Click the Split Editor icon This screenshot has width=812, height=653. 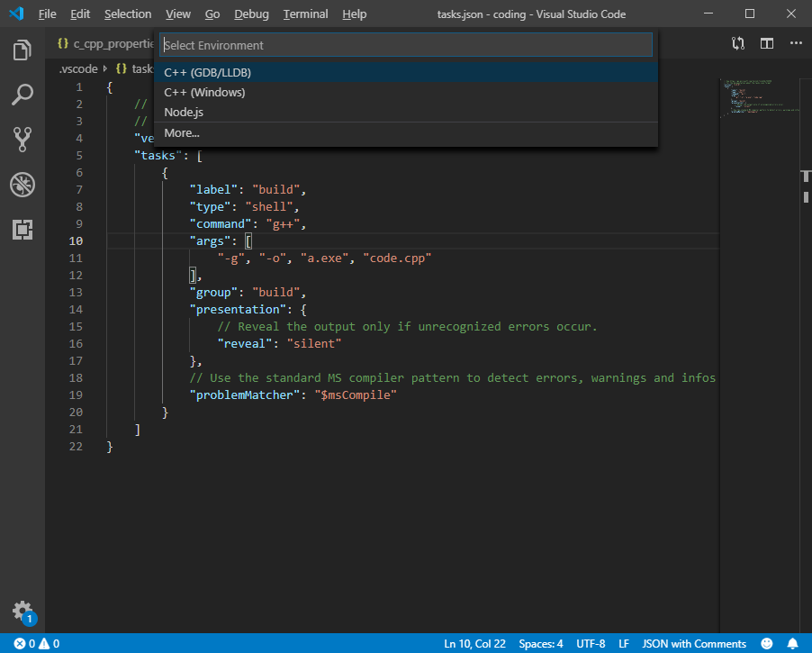pyautogui.click(x=767, y=43)
